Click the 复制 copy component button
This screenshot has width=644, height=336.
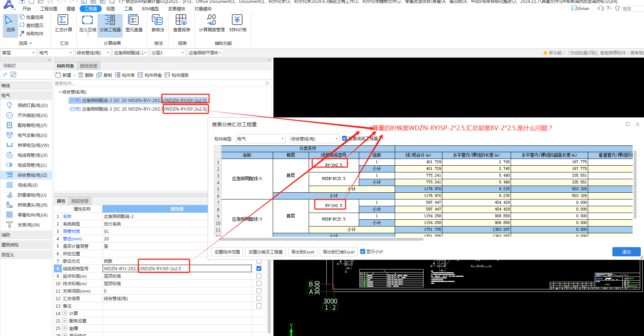point(104,75)
